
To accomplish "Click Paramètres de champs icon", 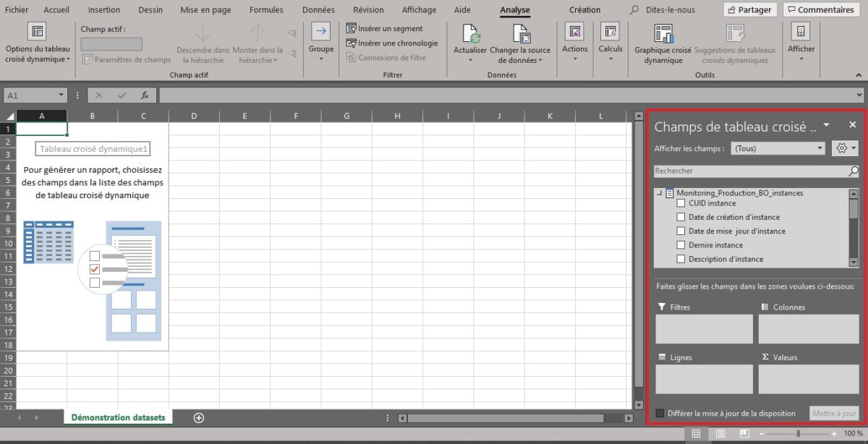I will click(x=87, y=59).
